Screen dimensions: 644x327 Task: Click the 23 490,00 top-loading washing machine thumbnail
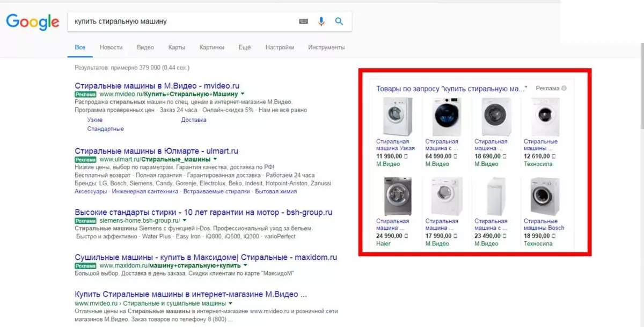(x=496, y=197)
